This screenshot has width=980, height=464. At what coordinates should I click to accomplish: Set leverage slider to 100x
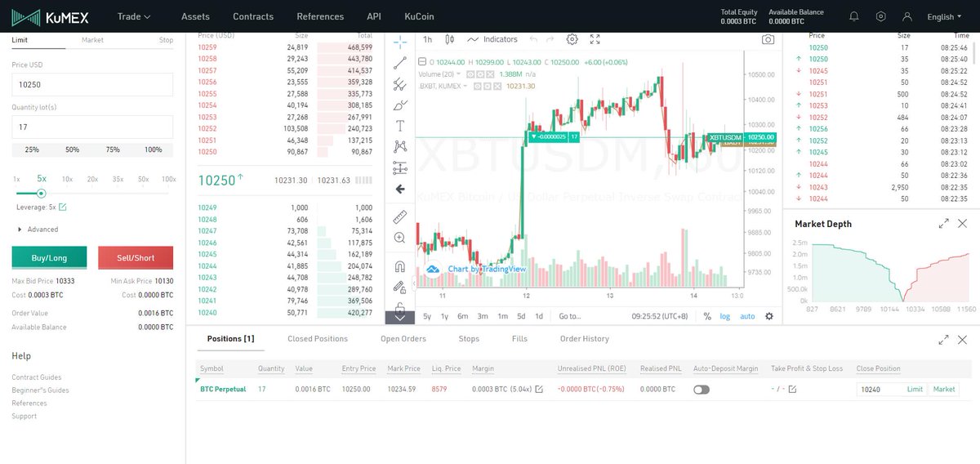coord(168,179)
